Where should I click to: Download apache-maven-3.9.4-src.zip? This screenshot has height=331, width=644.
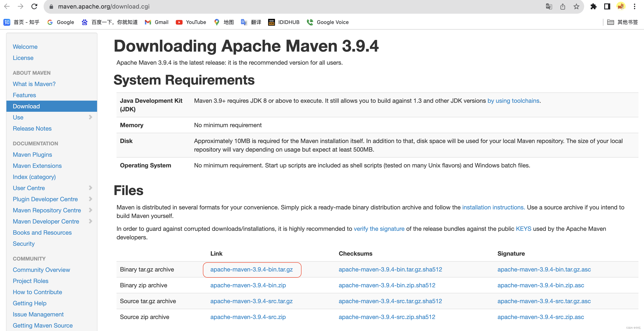[x=248, y=317]
